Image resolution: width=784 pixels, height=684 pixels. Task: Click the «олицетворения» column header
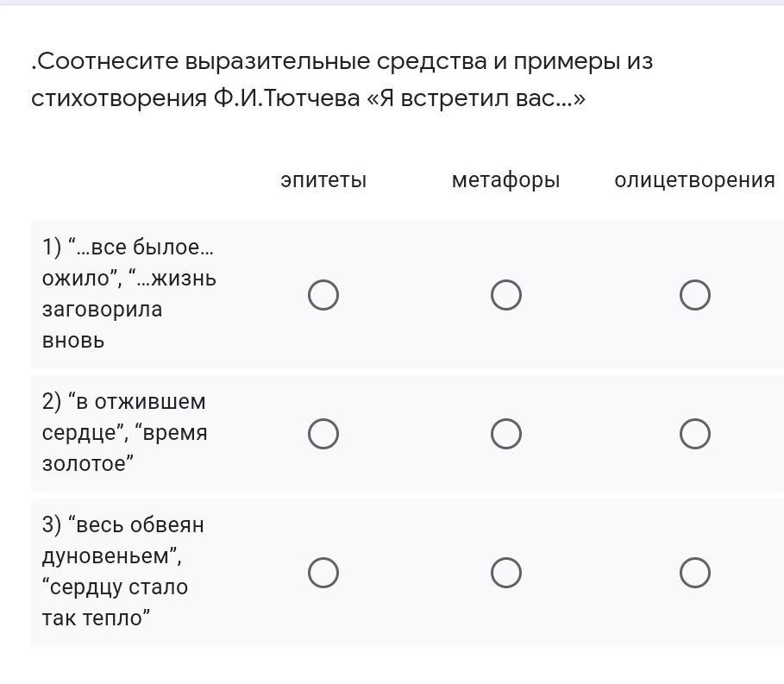pyautogui.click(x=694, y=180)
